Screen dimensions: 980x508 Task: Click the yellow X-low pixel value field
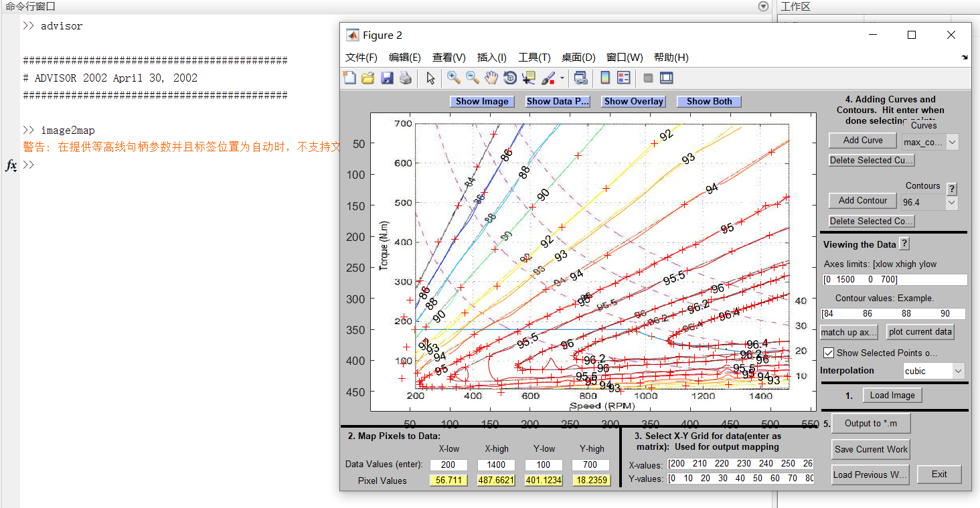coord(448,481)
